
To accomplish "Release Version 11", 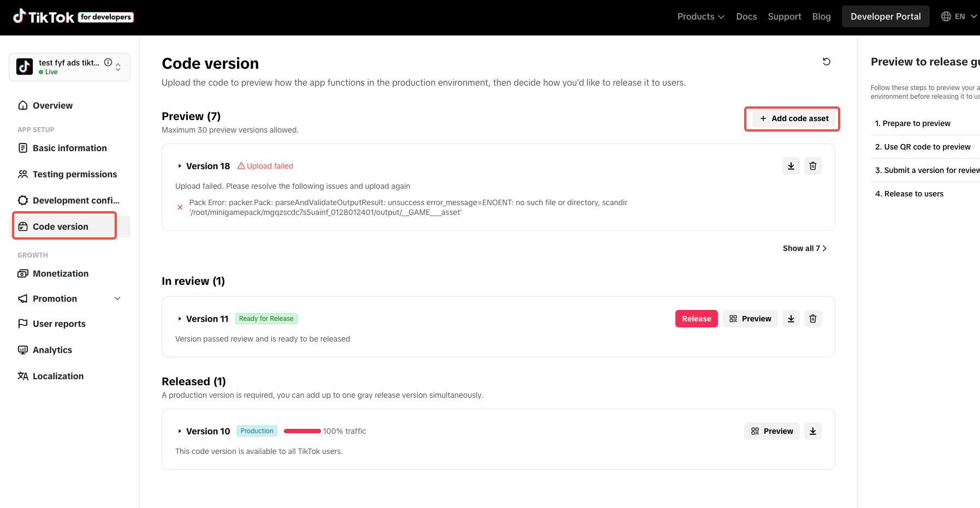I will click(x=697, y=319).
